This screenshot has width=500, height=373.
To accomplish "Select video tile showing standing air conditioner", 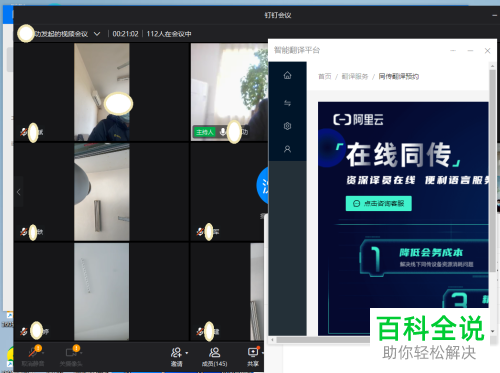I will [102, 192].
